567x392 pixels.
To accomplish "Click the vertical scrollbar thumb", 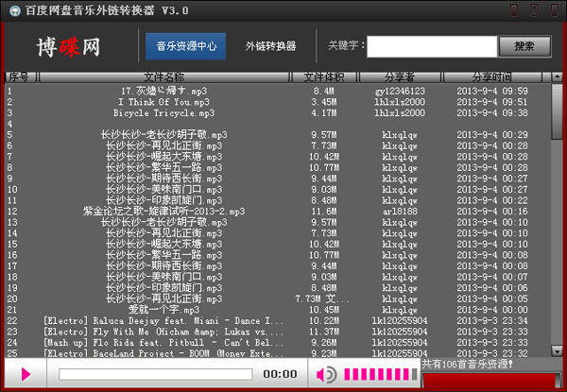I will click(557, 111).
